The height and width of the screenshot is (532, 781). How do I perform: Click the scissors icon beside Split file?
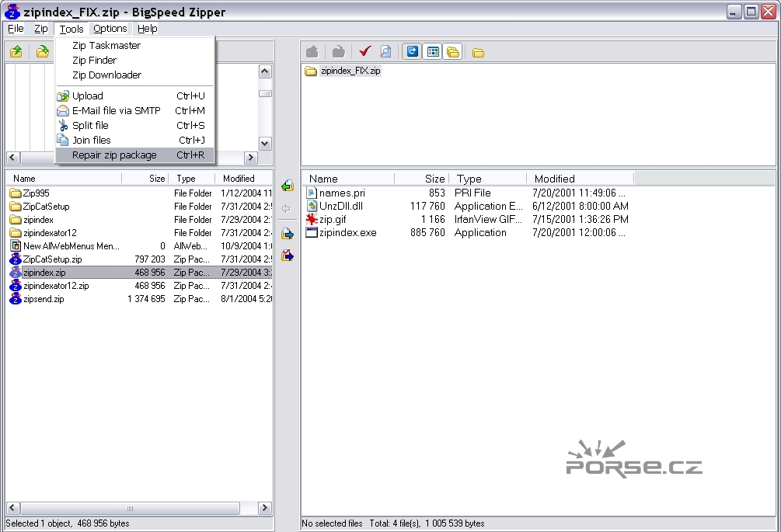63,125
